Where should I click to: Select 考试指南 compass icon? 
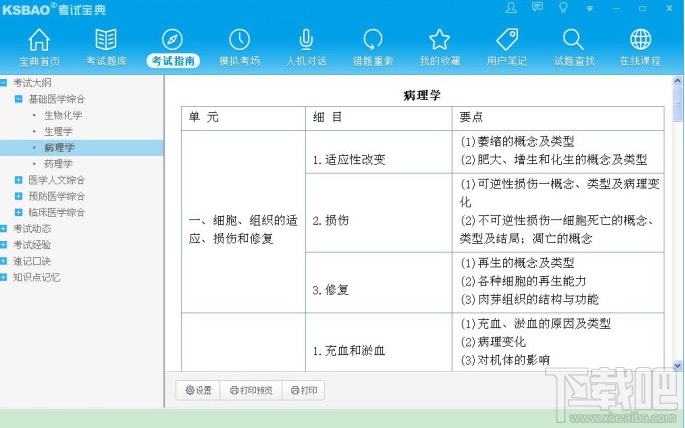click(172, 40)
